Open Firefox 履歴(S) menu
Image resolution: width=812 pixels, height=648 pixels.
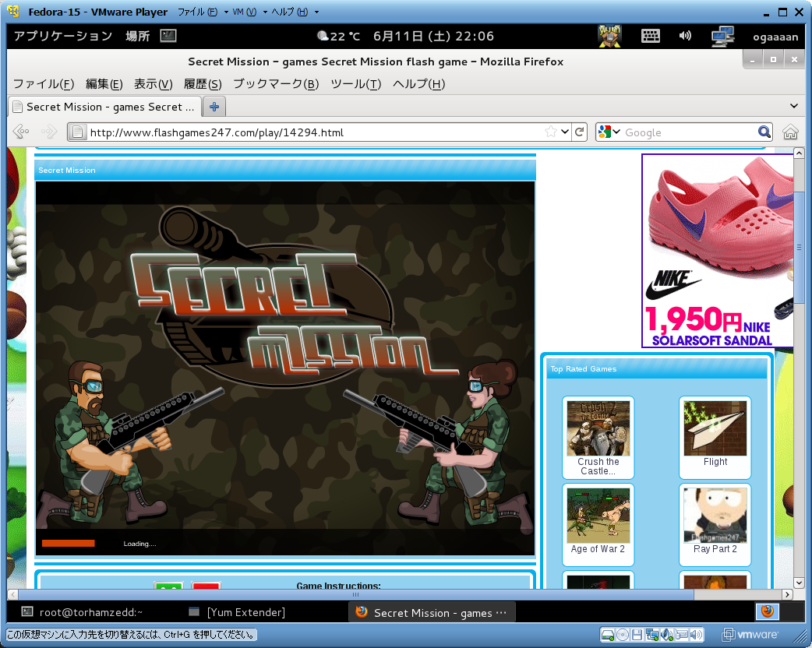click(x=203, y=84)
